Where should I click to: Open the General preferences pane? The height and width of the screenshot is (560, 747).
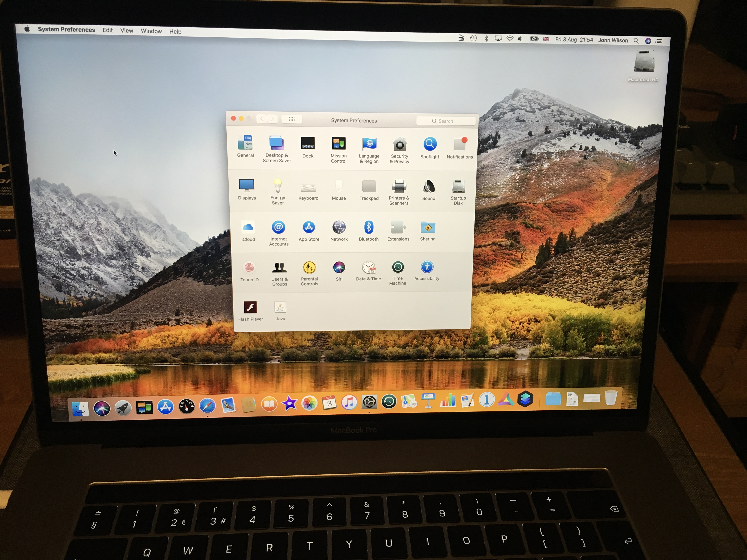pos(245,146)
